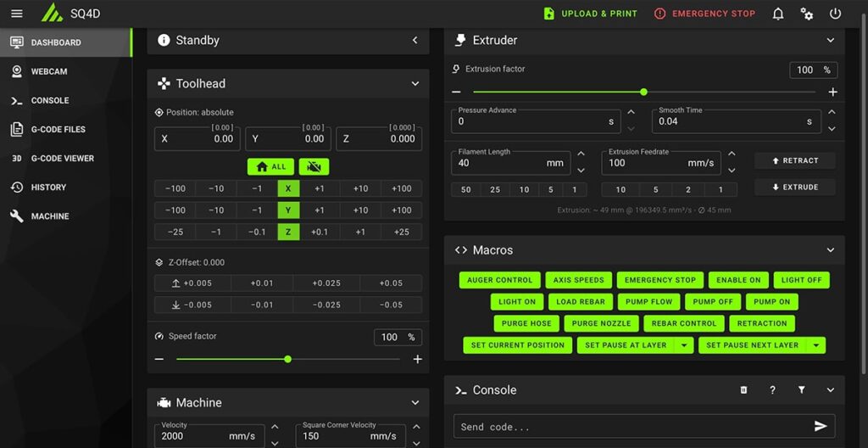Open the console filter funnel icon

click(x=801, y=390)
